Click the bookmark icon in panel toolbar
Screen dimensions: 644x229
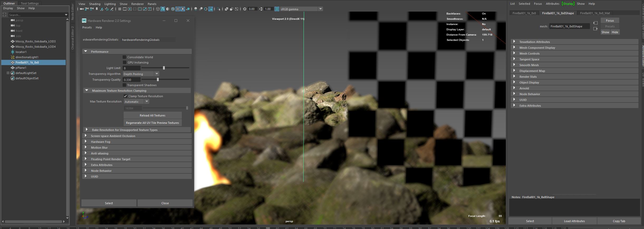coord(97,9)
